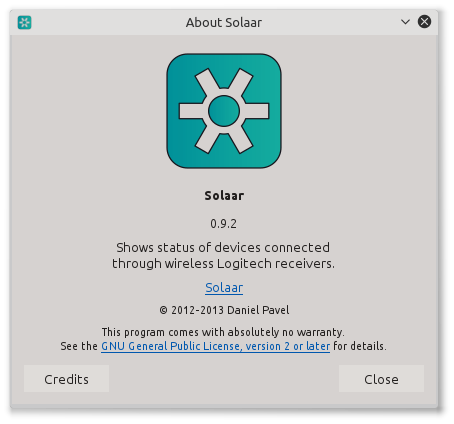The image size is (454, 424).
Task: Click the circular hub of the Solaar logo
Action: click(x=224, y=111)
